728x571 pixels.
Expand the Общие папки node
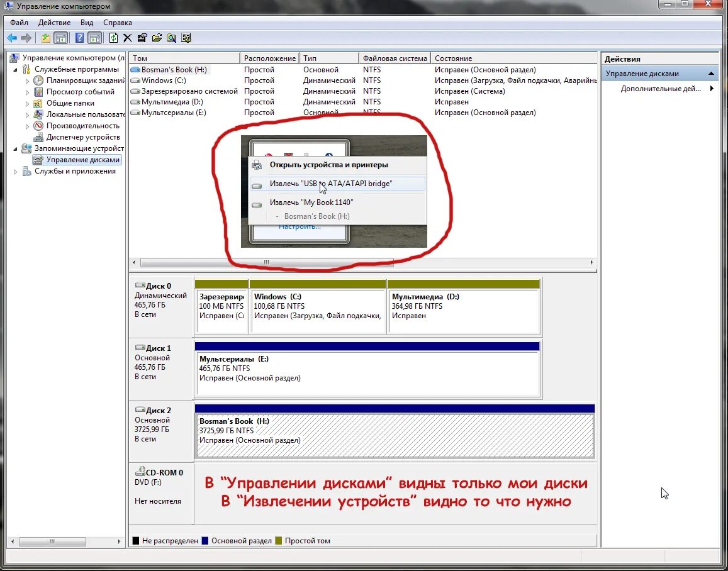click(27, 103)
